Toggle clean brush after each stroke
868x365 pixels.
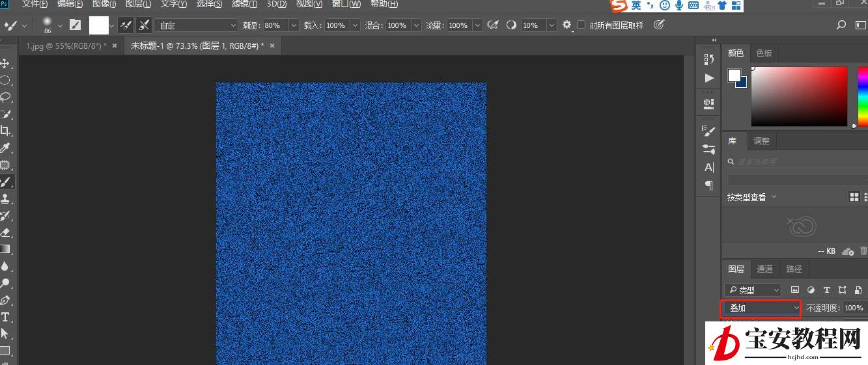click(144, 25)
